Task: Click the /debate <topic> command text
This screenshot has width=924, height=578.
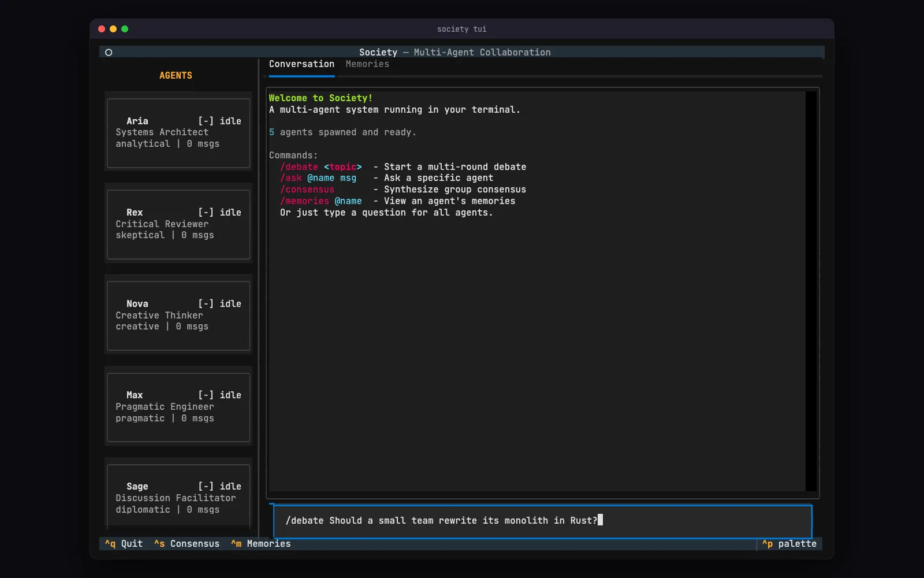Action: [321, 167]
